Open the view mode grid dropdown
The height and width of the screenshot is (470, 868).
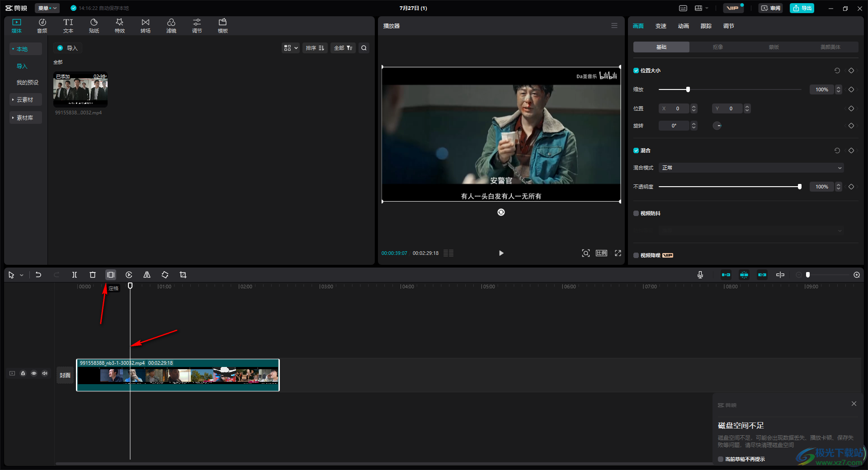pos(291,48)
